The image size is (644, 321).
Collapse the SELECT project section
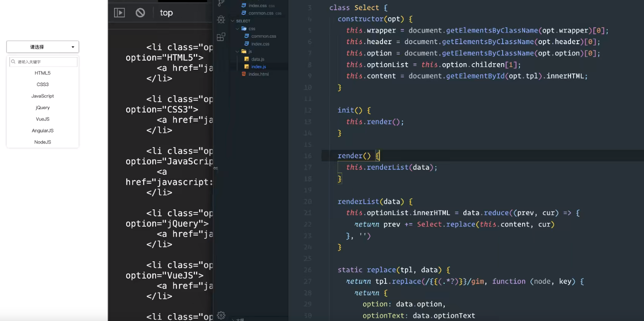[x=233, y=21]
